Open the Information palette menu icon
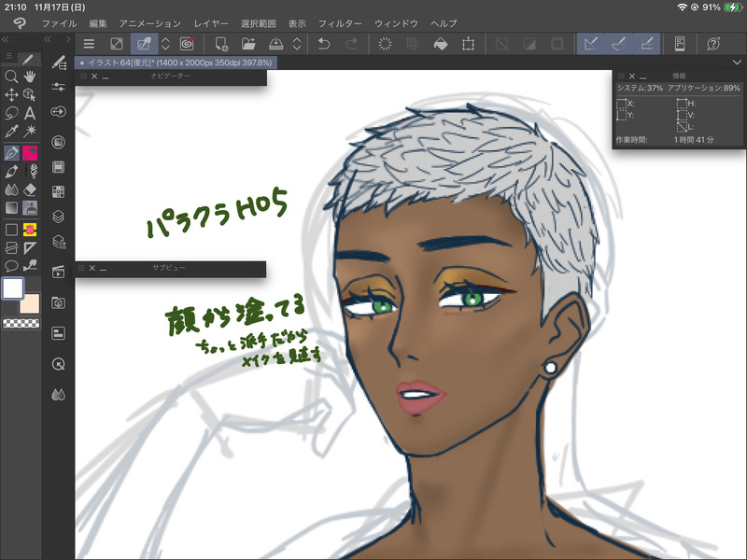Image resolution: width=747 pixels, height=560 pixels. pos(621,77)
